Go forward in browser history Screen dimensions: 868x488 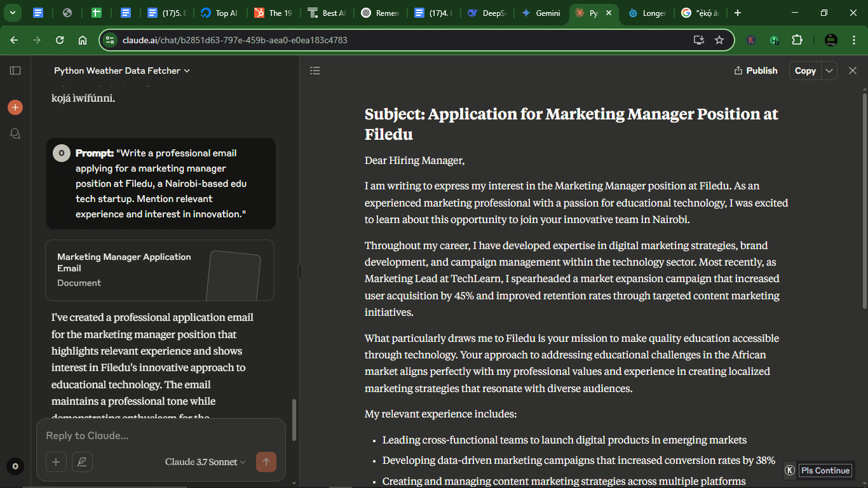pyautogui.click(x=37, y=40)
